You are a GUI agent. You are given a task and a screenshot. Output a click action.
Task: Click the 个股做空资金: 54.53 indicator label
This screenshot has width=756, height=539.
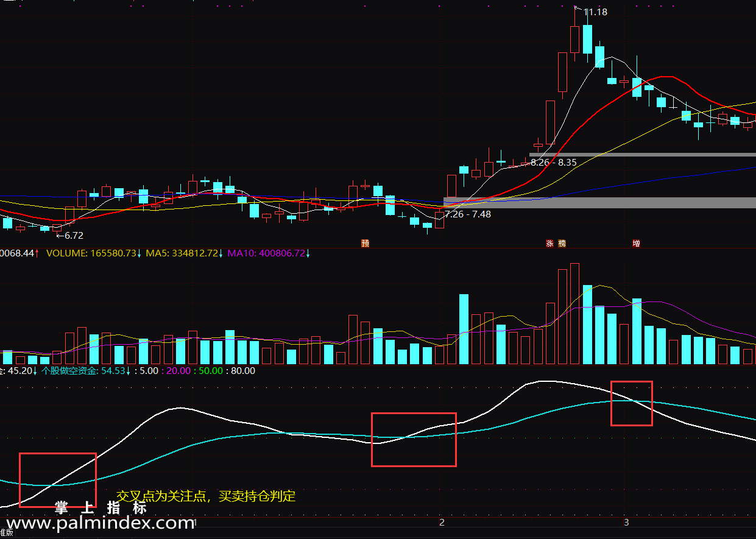83,370
